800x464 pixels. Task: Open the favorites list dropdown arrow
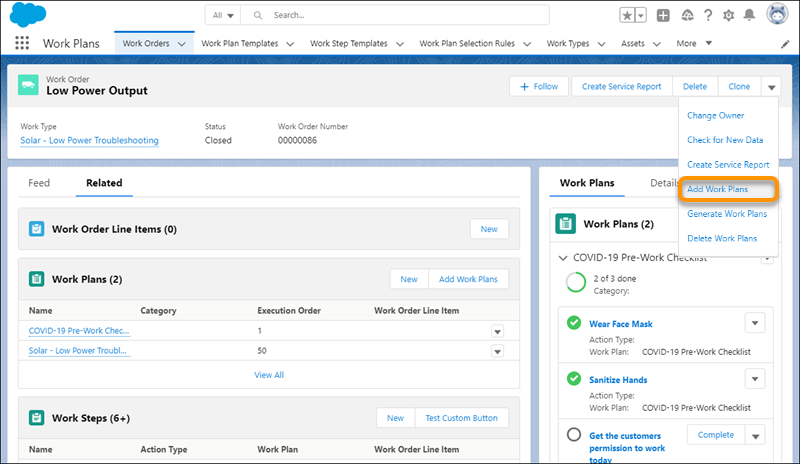click(641, 15)
